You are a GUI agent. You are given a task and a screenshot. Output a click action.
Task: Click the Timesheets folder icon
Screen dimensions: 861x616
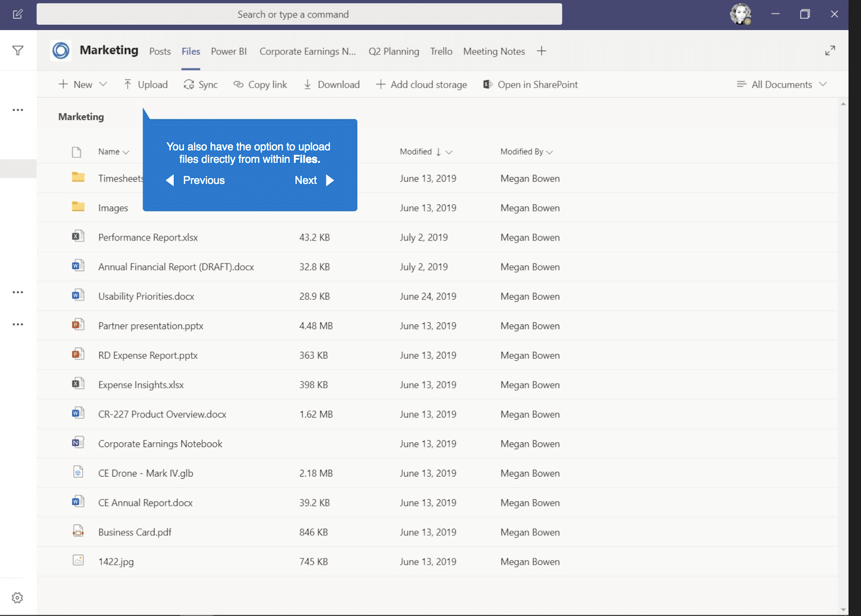click(x=78, y=178)
